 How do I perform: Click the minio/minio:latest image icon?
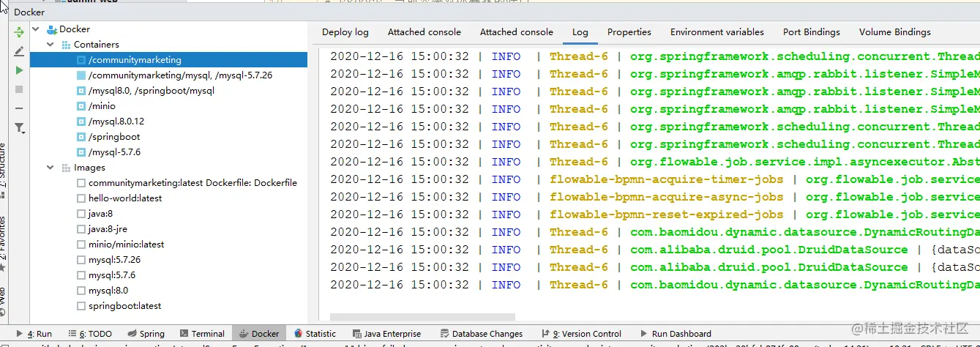click(x=81, y=245)
